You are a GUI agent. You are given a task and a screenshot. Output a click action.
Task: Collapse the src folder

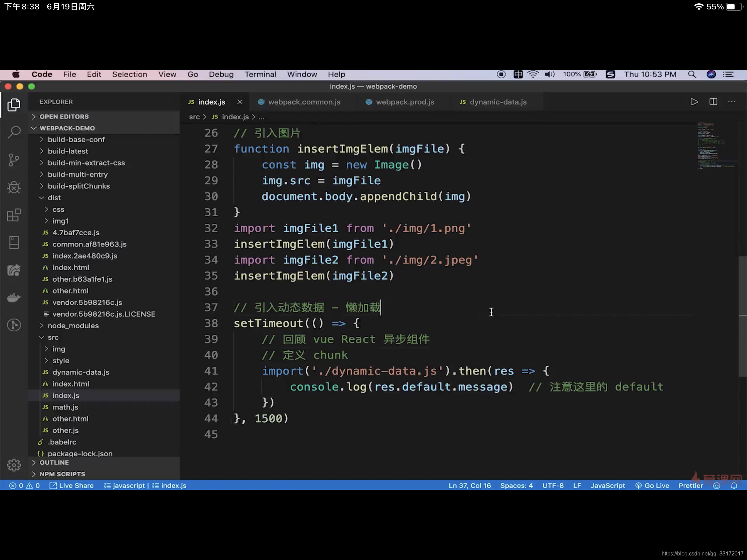(53, 337)
